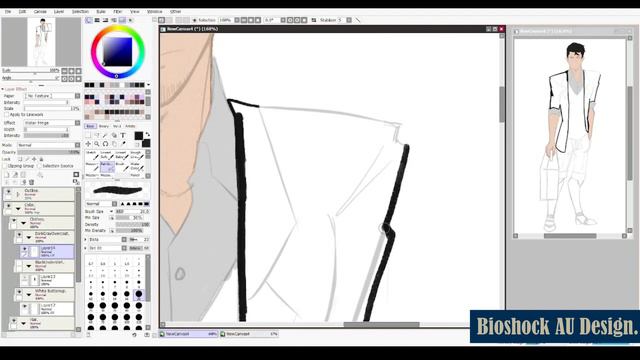Switch to the Artistic tool tab
This screenshot has height=360, width=640.
(130, 126)
